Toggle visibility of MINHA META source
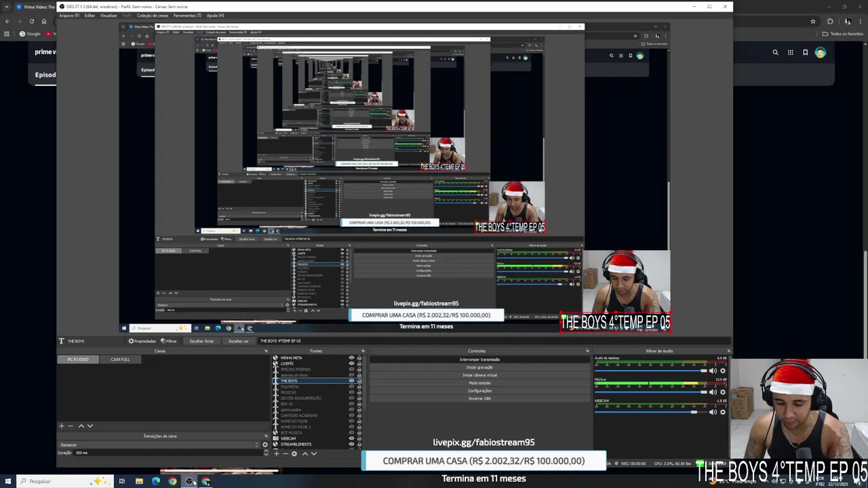Viewport: 868px width, 488px height. tap(351, 358)
